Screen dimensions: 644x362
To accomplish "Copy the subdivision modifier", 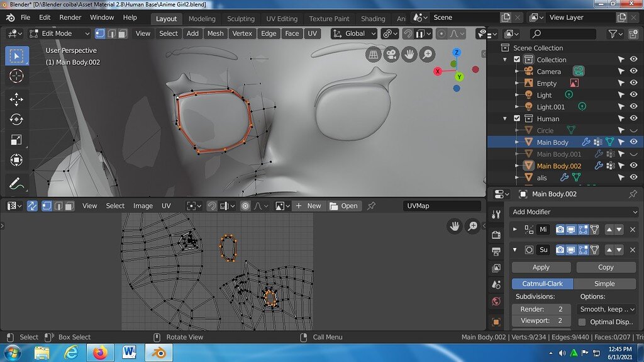I will (x=606, y=267).
